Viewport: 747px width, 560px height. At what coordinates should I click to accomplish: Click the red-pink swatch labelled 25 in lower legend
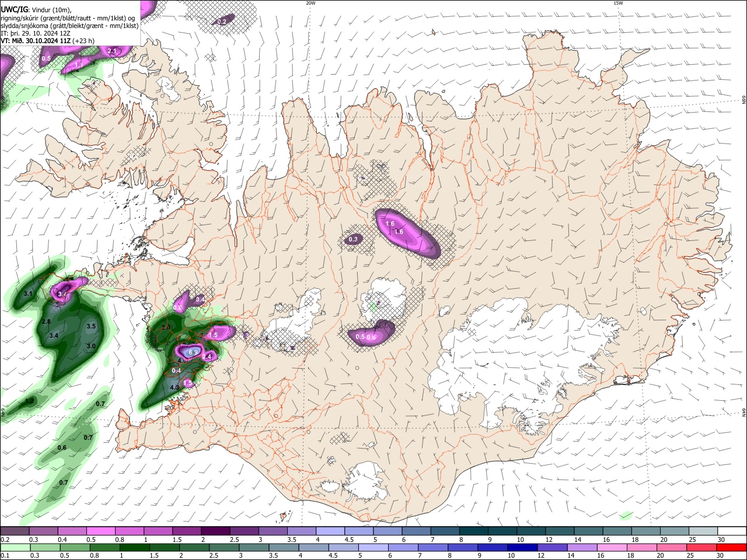pyautogui.click(x=703, y=548)
